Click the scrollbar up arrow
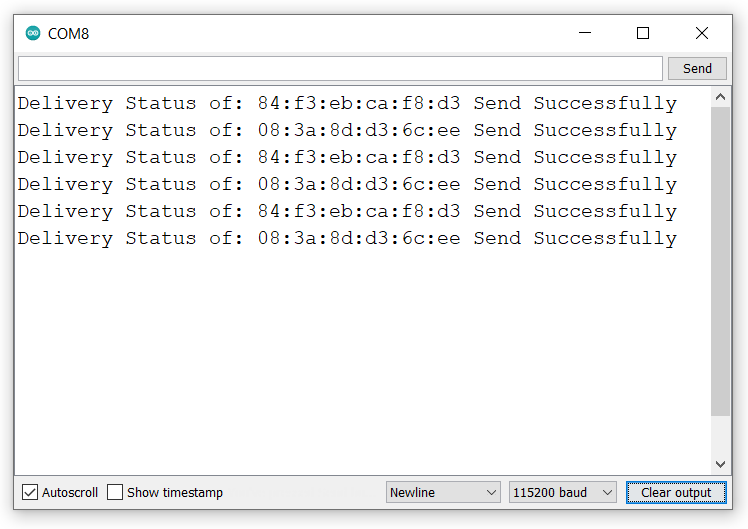This screenshot has width=748, height=529. [x=720, y=97]
